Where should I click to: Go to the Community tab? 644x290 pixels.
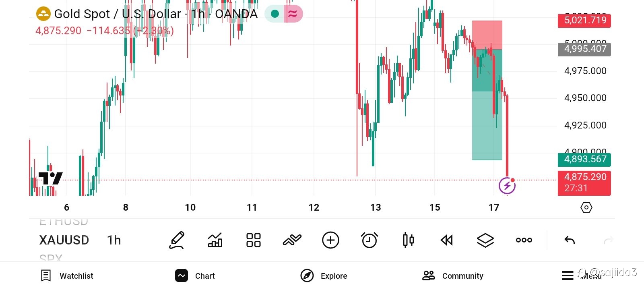coord(453,276)
